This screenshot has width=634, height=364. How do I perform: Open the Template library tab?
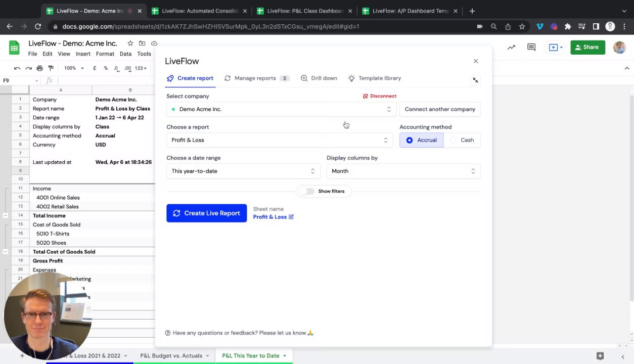[375, 78]
